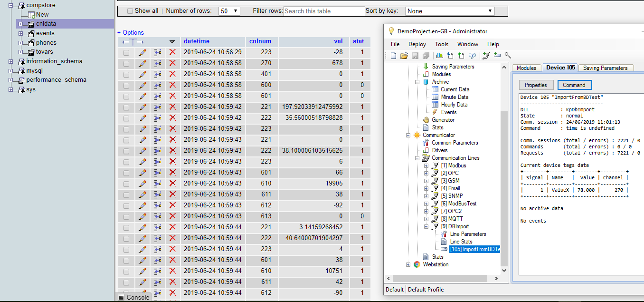Click the Filter rows search field
This screenshot has width=644, height=302.
pos(324,11)
